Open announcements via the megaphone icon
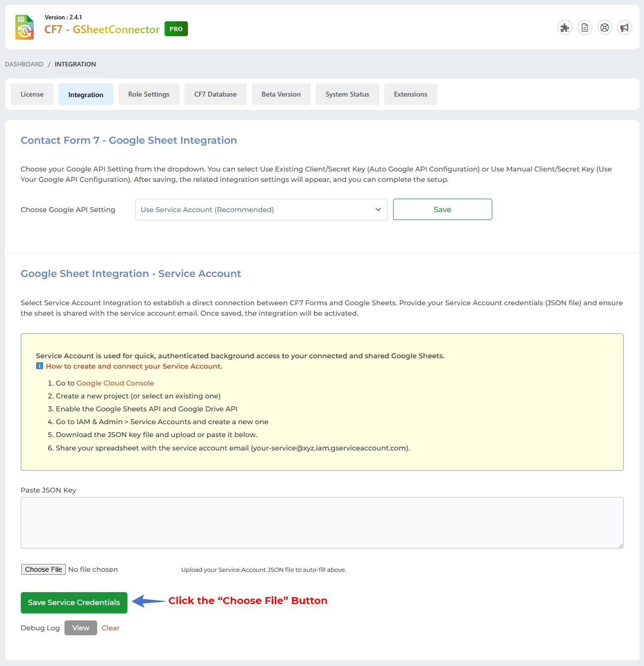The height and width of the screenshot is (666, 644). click(624, 27)
